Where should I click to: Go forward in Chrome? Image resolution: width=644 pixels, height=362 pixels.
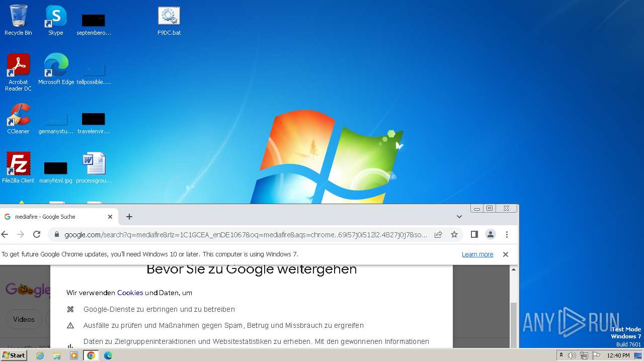[x=21, y=234]
